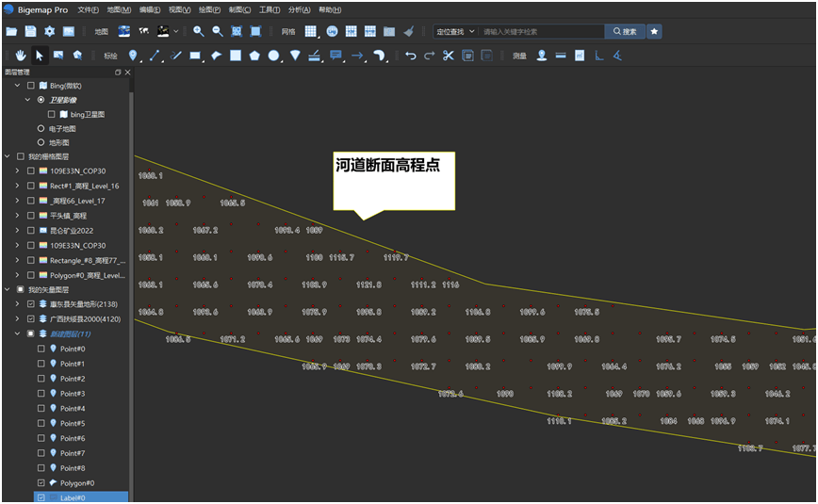818x504 pixels.
Task: Expand the Rect#1_高程_Level_16 layer
Action: (x=18, y=186)
